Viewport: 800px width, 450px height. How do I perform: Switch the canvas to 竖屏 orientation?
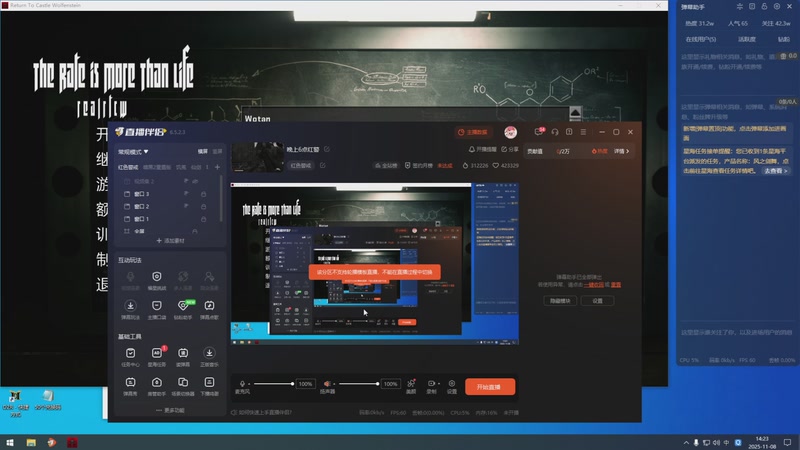click(217, 152)
